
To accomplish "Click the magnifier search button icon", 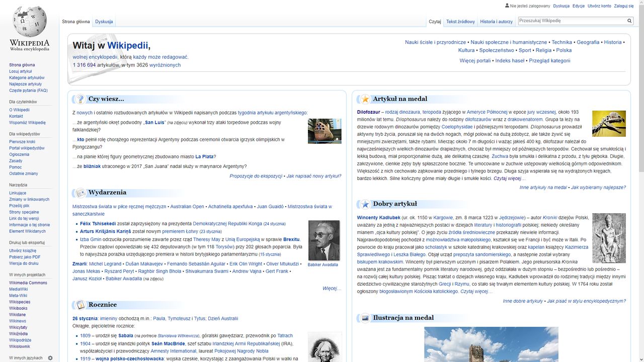I will tap(629, 21).
